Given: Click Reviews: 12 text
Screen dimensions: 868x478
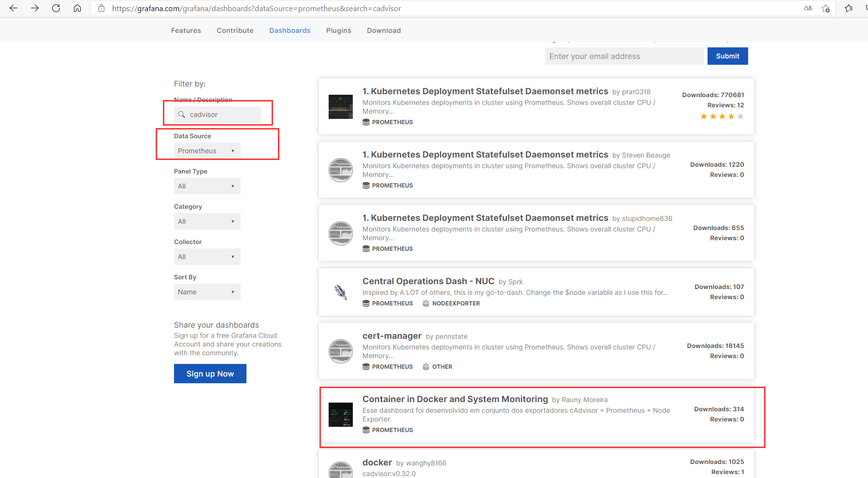Looking at the screenshot, I should (x=725, y=105).
